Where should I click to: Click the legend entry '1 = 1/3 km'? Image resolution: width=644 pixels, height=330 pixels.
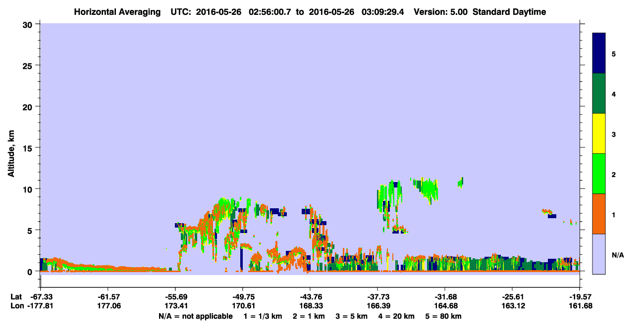(x=263, y=316)
